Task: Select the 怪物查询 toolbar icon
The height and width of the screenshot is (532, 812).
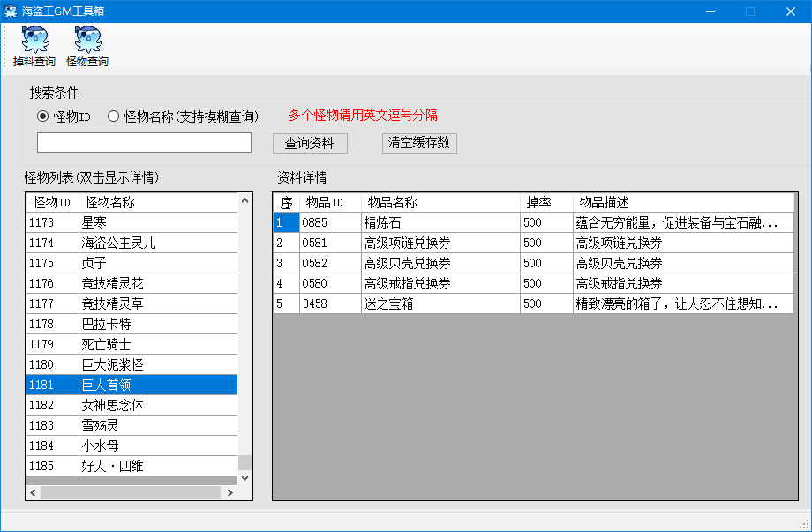Action: pos(87,42)
